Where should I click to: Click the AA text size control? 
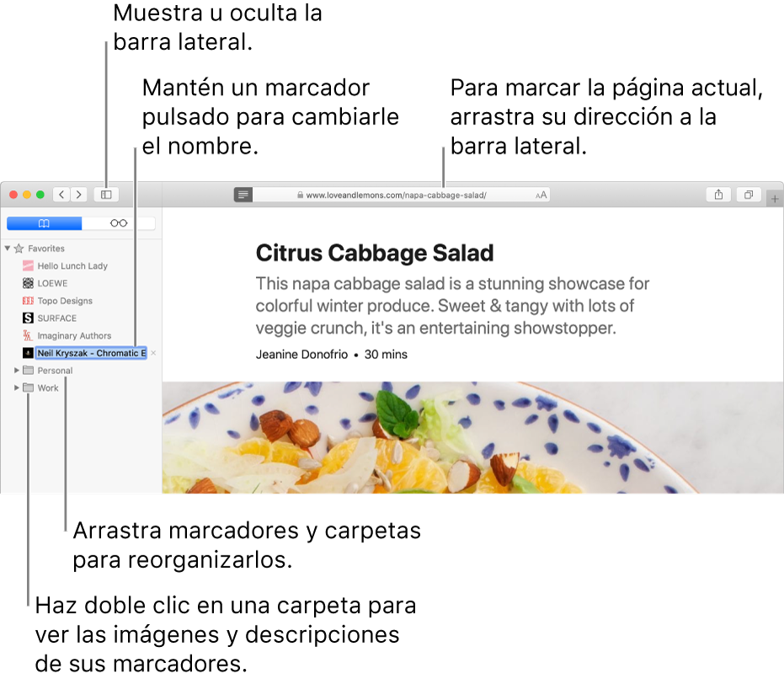[541, 195]
